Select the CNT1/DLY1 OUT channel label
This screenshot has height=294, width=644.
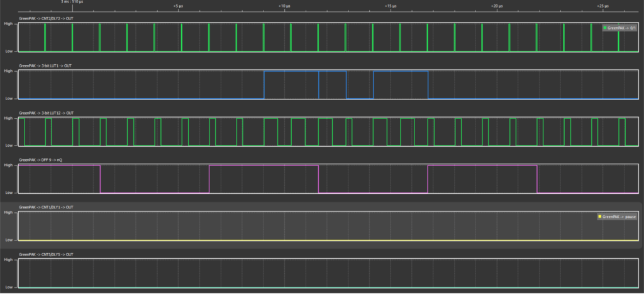point(45,207)
